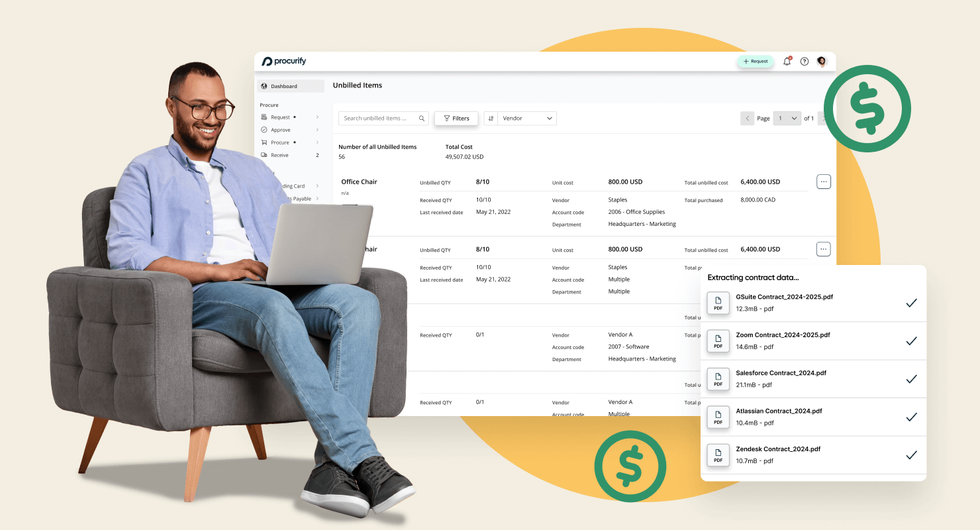Click the Receive truck icon
980x530 pixels.
click(264, 155)
